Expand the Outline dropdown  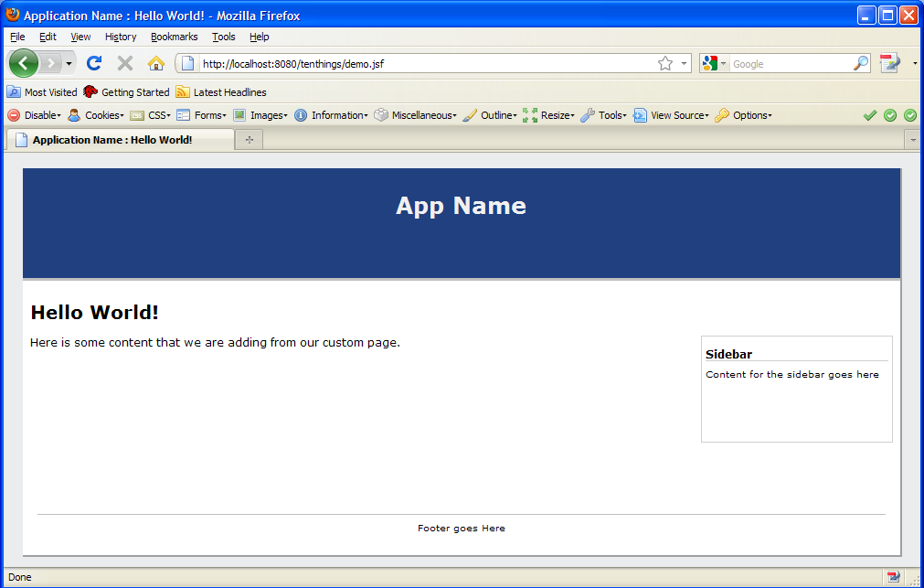[498, 115]
